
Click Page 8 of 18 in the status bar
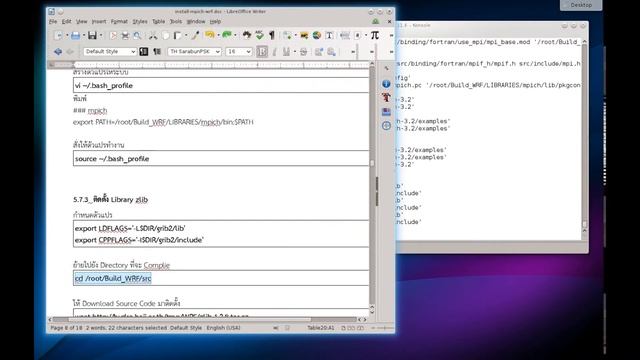click(x=65, y=328)
